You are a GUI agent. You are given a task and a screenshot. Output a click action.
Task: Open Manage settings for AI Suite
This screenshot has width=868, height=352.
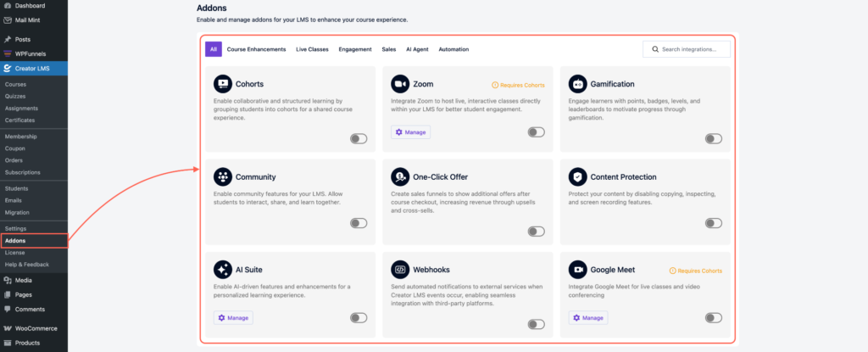[x=233, y=317]
